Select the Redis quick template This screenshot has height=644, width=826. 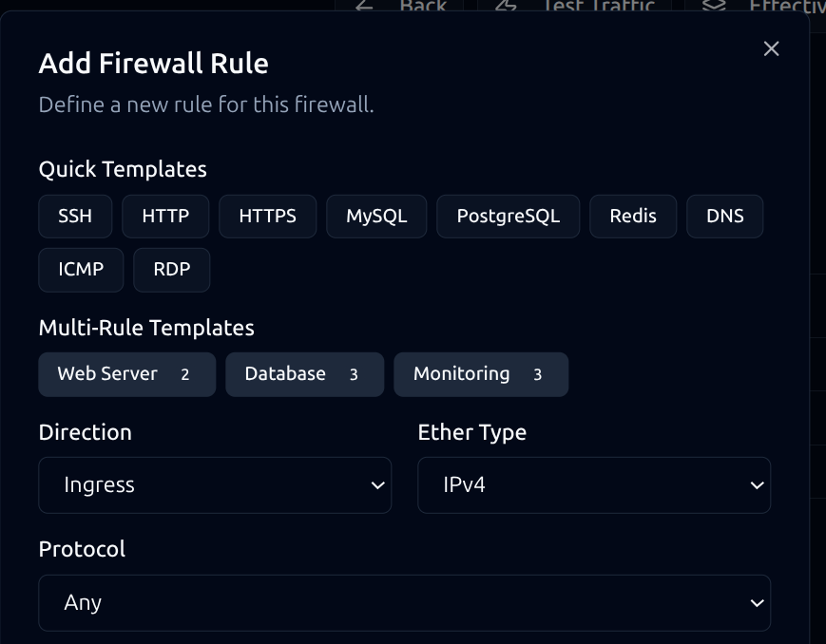pyautogui.click(x=633, y=216)
